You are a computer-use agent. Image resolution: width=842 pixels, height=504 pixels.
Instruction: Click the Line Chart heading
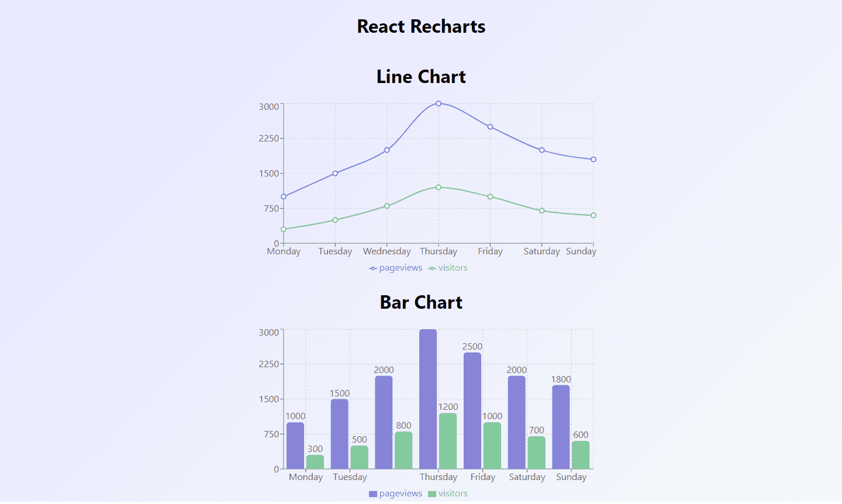pos(421,77)
